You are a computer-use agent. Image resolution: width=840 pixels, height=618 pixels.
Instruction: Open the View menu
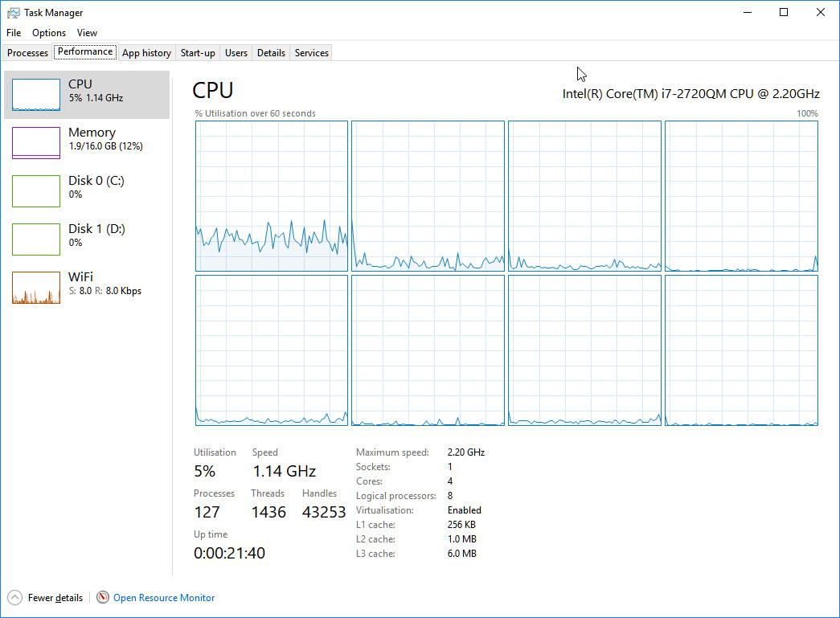(87, 33)
